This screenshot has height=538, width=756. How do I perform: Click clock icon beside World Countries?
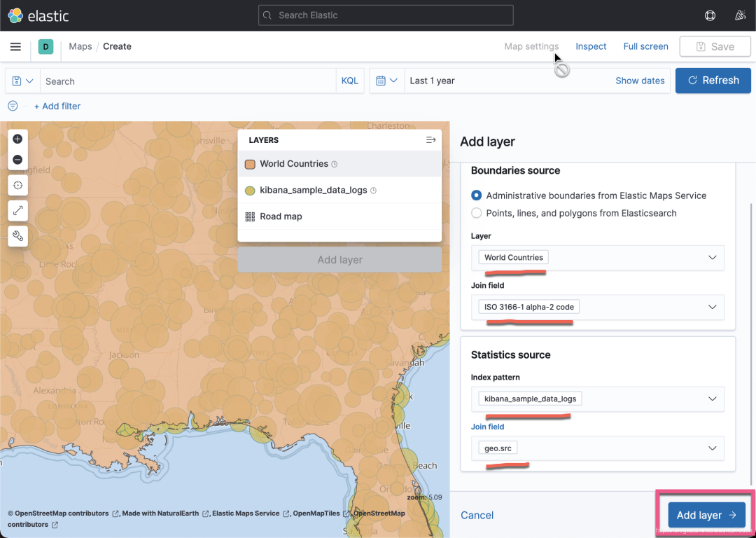pyautogui.click(x=334, y=164)
